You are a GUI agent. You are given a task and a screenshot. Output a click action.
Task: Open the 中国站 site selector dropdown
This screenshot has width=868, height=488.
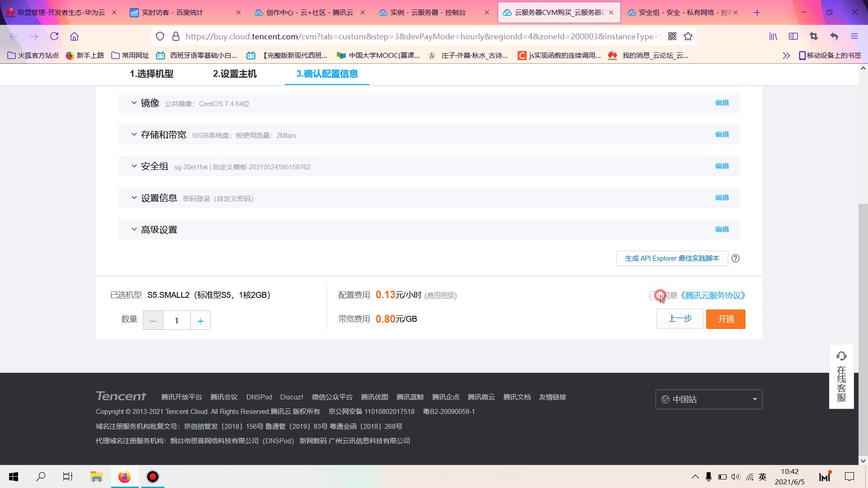(x=708, y=399)
